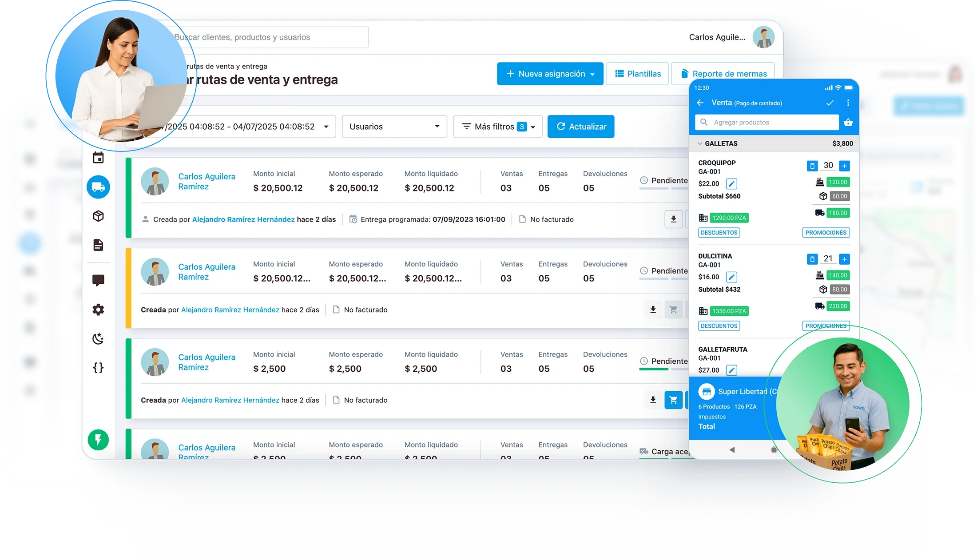Delete DULCITINA item with trash icon

(812, 259)
